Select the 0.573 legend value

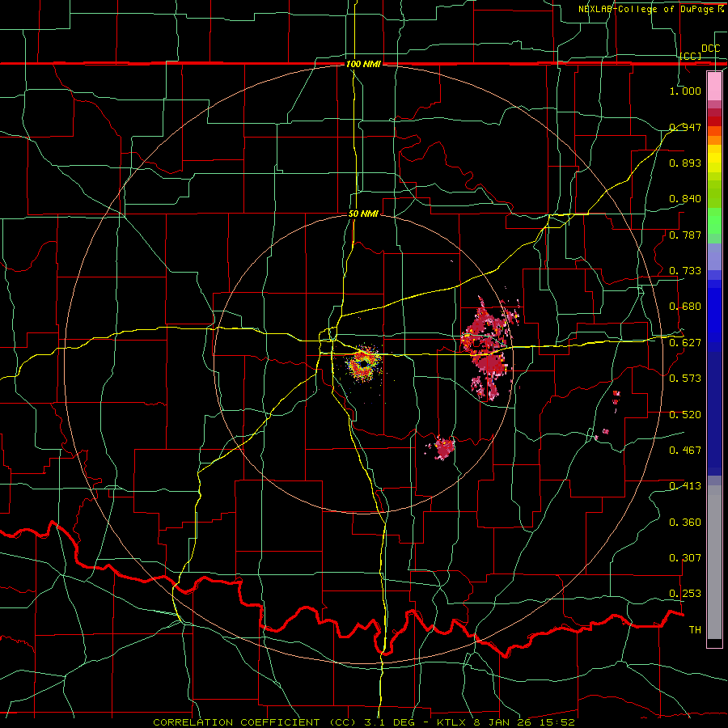tap(685, 379)
